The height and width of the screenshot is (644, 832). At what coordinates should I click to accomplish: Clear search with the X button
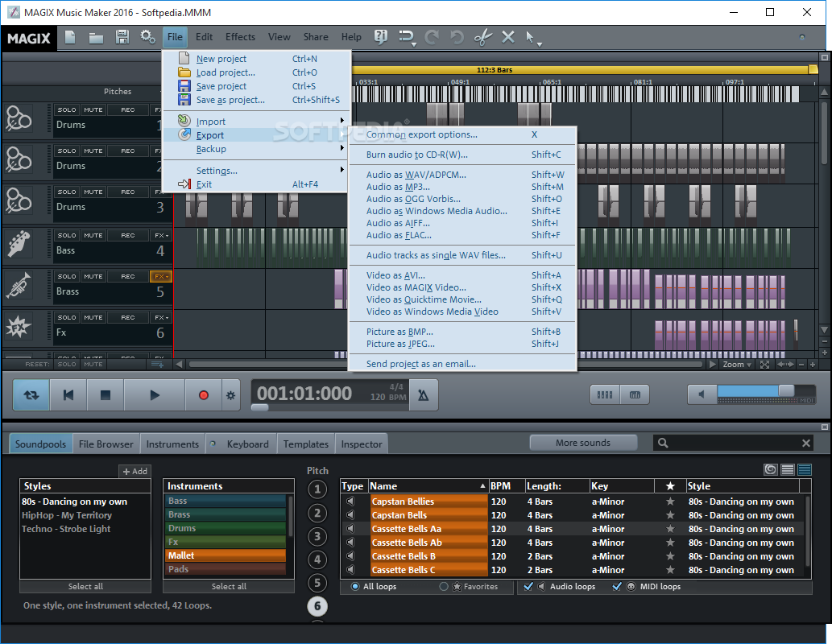click(x=805, y=443)
